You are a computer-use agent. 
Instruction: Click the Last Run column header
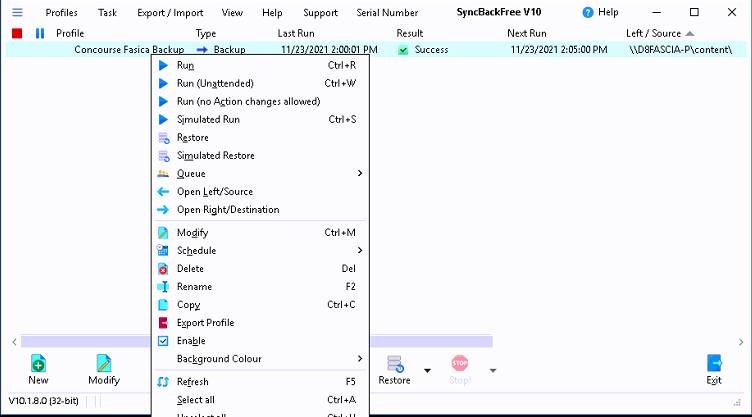coord(297,33)
